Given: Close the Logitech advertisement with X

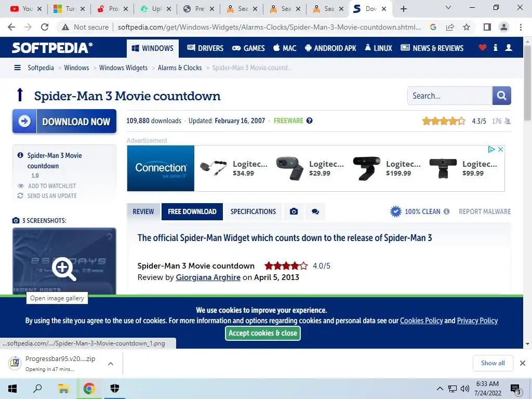Looking at the screenshot, I should (x=500, y=149).
